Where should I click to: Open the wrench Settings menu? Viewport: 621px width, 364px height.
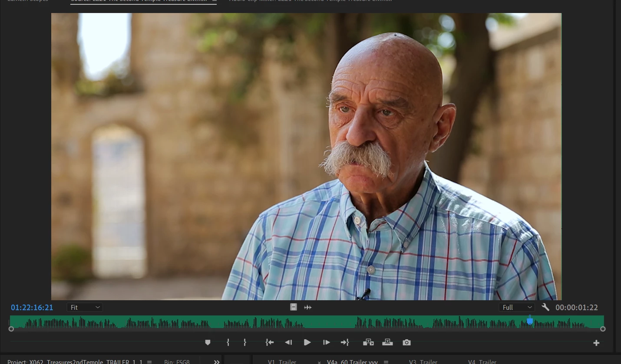coord(545,307)
